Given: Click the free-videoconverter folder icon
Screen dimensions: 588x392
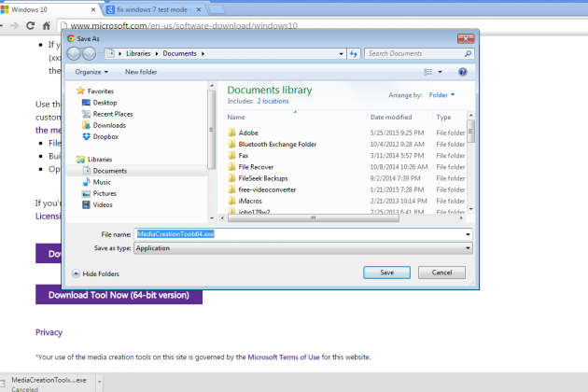Looking at the screenshot, I should coord(232,189).
